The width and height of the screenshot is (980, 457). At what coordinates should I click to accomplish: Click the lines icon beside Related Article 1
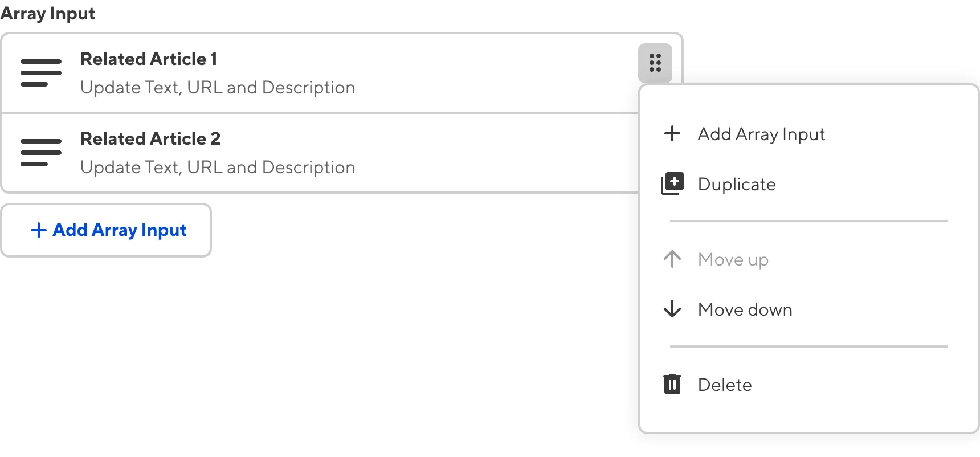41,73
